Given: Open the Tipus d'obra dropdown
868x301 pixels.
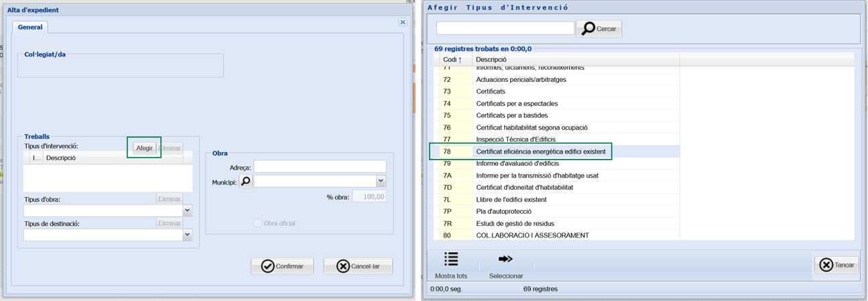Looking at the screenshot, I should tap(188, 210).
